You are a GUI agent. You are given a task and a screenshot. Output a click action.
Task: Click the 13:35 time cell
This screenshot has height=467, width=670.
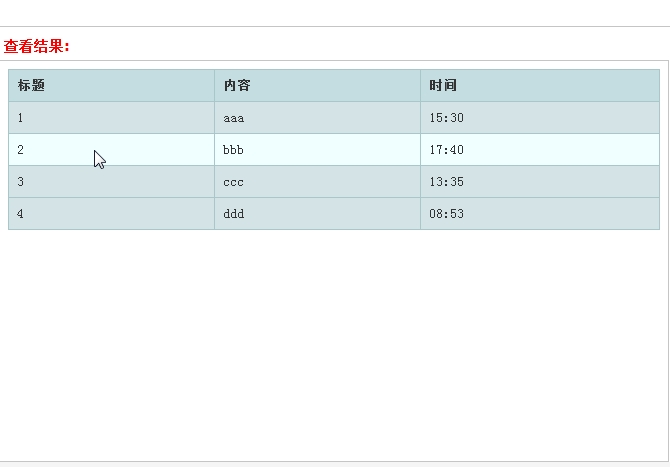click(540, 182)
